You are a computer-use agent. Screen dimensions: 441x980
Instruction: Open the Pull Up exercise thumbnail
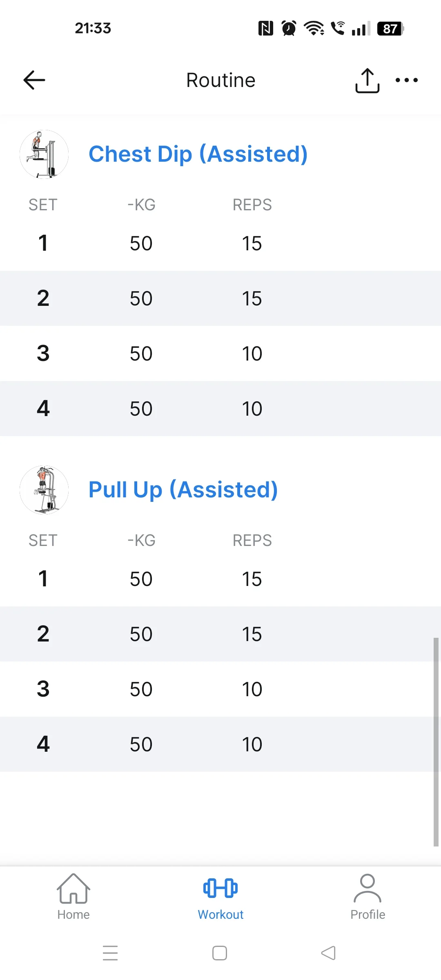(44, 490)
